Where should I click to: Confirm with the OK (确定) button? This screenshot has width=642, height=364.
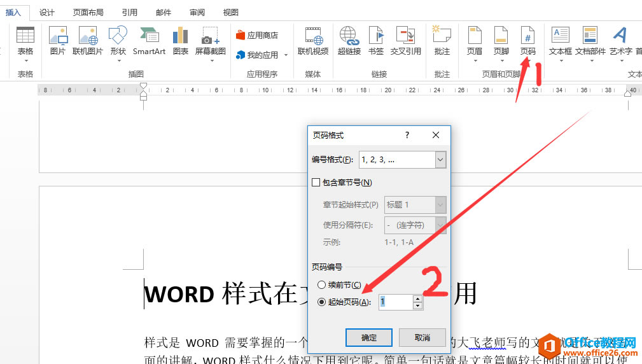point(369,337)
